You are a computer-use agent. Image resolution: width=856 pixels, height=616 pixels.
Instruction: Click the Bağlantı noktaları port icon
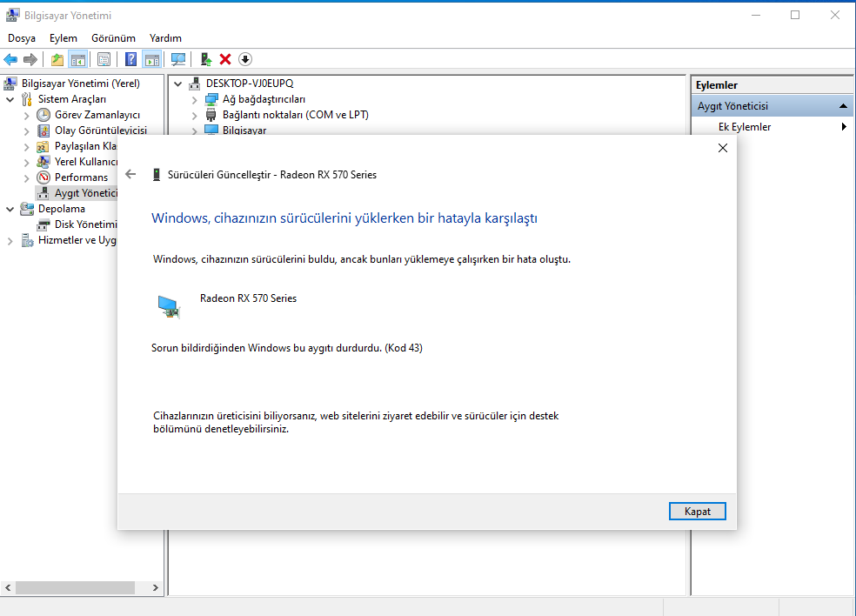pyautogui.click(x=211, y=115)
